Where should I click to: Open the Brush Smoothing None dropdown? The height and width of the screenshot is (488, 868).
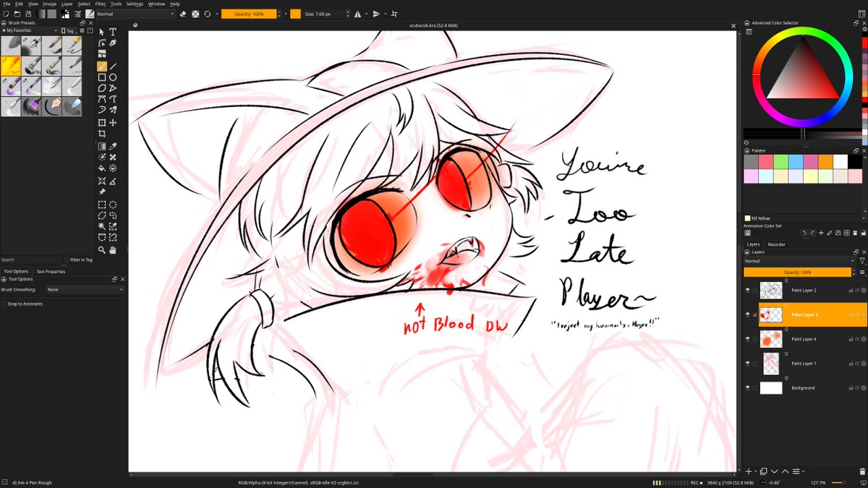coord(85,289)
